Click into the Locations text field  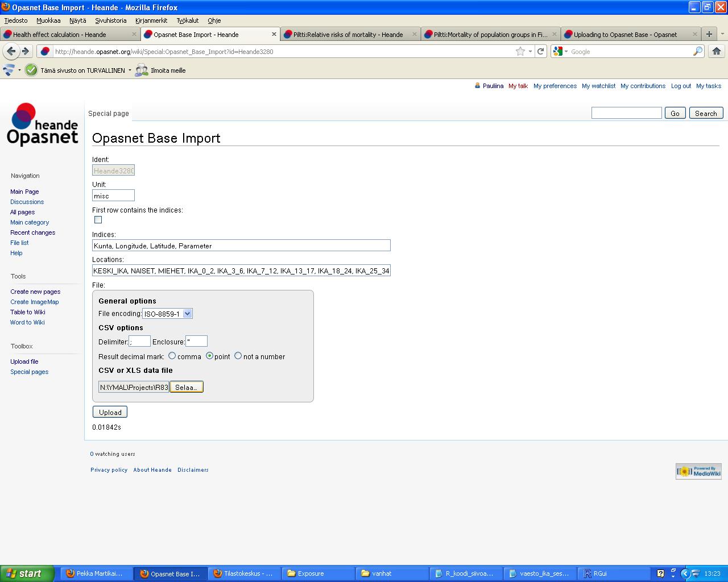241,271
